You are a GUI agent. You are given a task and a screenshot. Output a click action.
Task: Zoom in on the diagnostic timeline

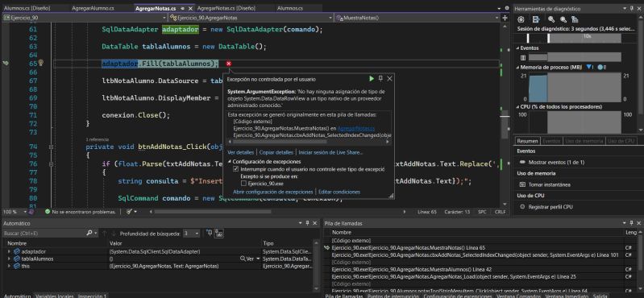coord(551,19)
